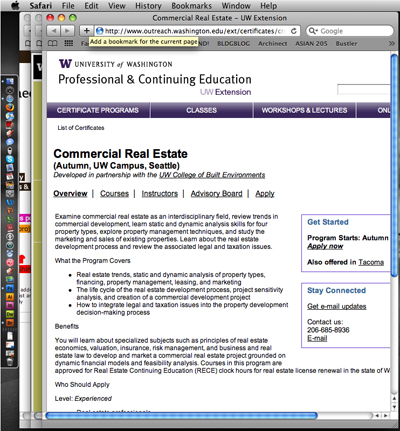Screen dimensions: 400x431
Task: Click the horizontal scrollbar thumb
Action: point(182,415)
